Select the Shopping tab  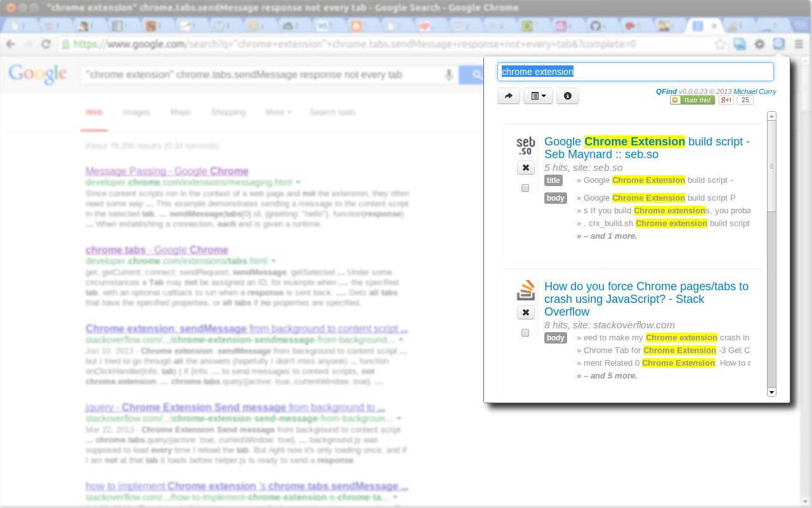coord(228,112)
